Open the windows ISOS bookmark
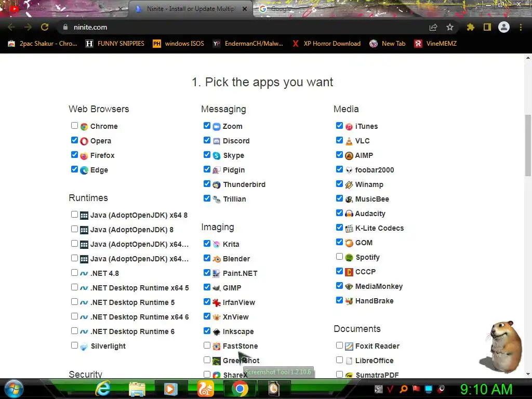The image size is (532, 399). (x=179, y=44)
